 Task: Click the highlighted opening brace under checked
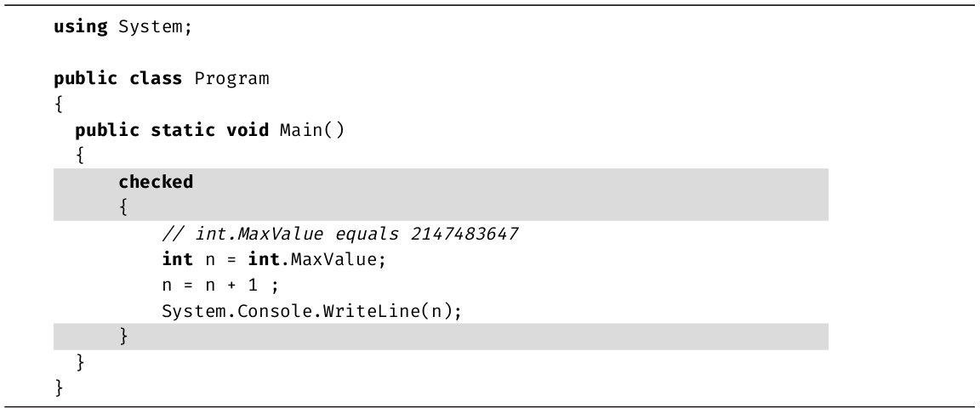click(x=122, y=208)
